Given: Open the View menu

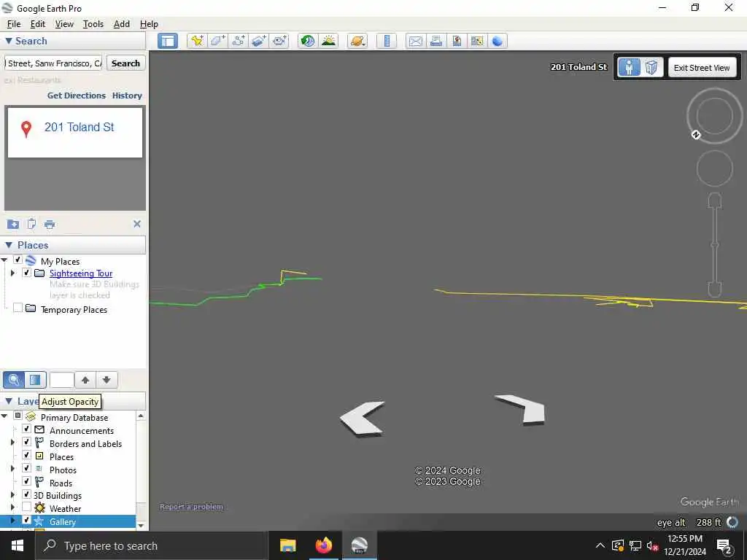Looking at the screenshot, I should [x=64, y=24].
